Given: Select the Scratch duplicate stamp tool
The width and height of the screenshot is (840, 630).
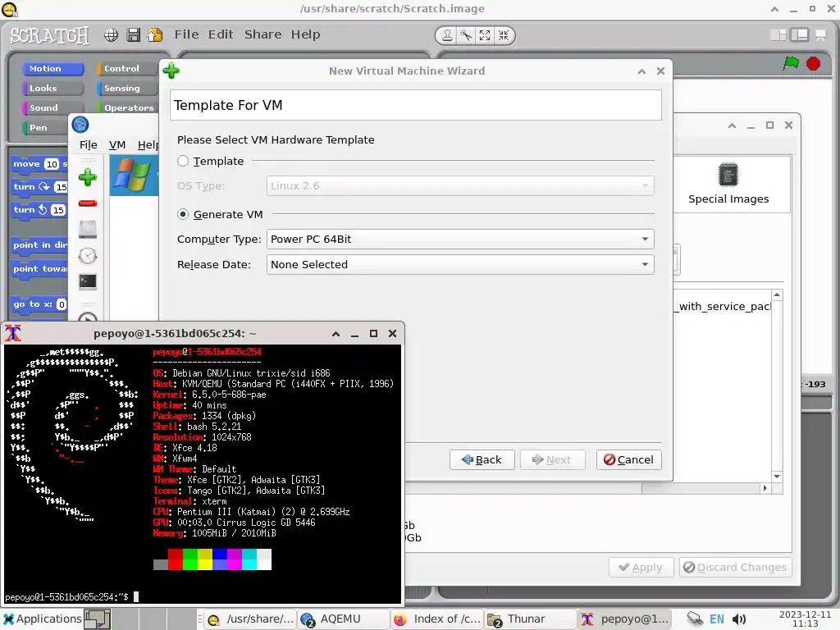Looking at the screenshot, I should click(x=447, y=35).
